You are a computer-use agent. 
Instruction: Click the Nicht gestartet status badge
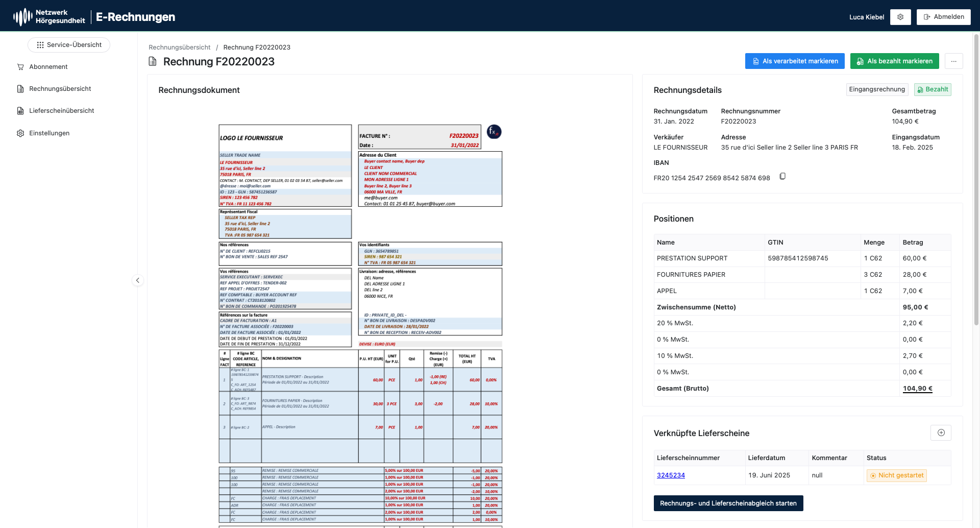(x=896, y=475)
